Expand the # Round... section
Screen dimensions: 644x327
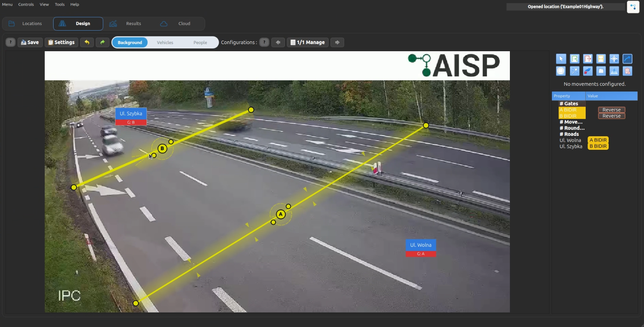click(572, 128)
